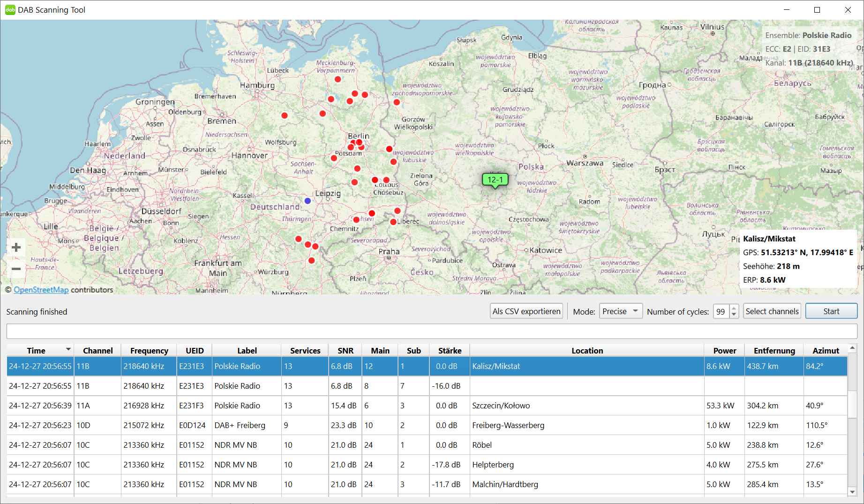Sort table by SNR column header
Image resolution: width=864 pixels, height=504 pixels.
[345, 351]
